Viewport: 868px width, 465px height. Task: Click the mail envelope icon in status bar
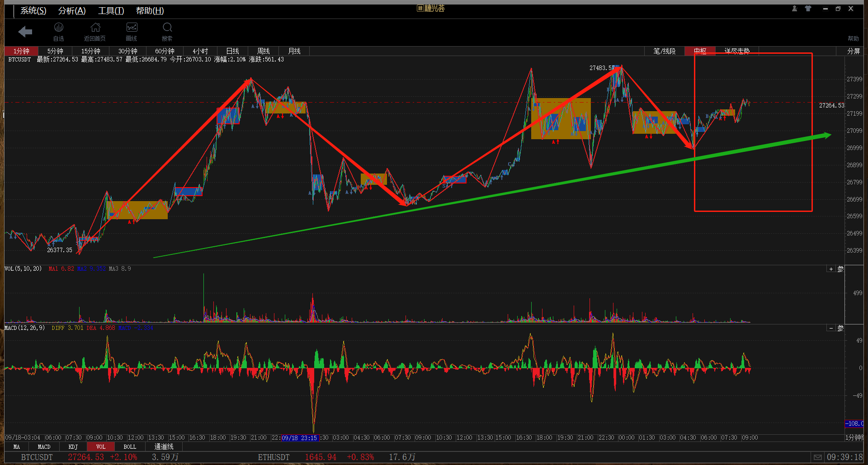tap(818, 457)
